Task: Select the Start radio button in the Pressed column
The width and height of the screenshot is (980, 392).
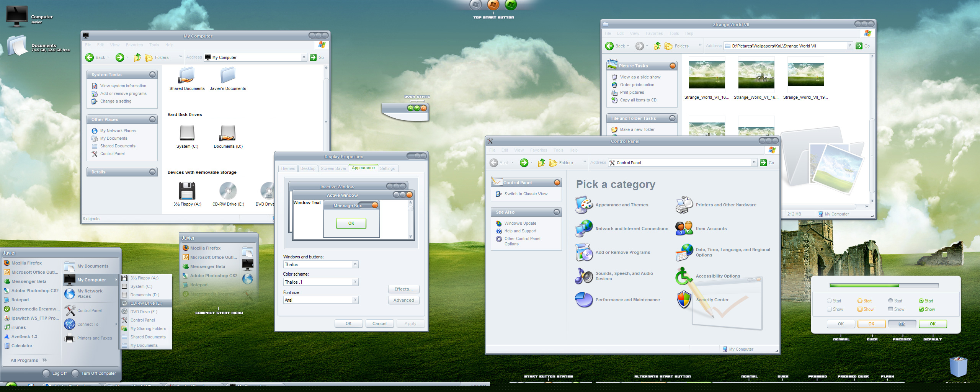Action: click(890, 301)
